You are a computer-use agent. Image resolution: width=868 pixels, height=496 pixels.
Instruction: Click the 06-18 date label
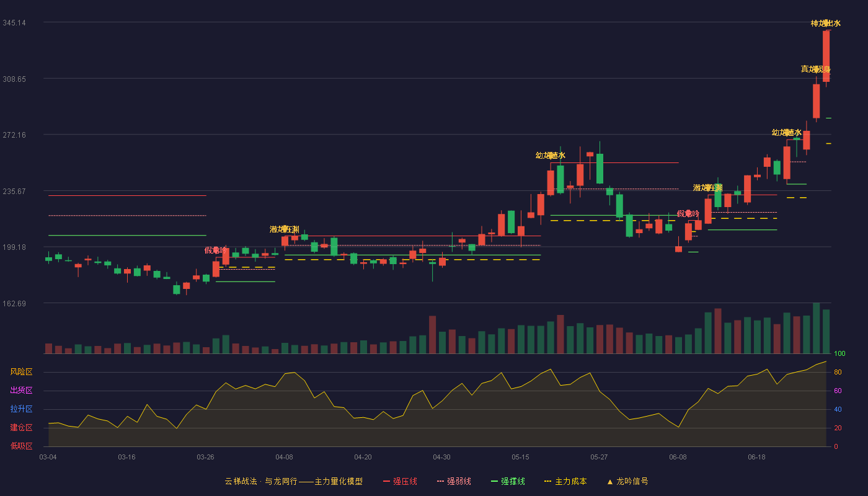coord(756,457)
